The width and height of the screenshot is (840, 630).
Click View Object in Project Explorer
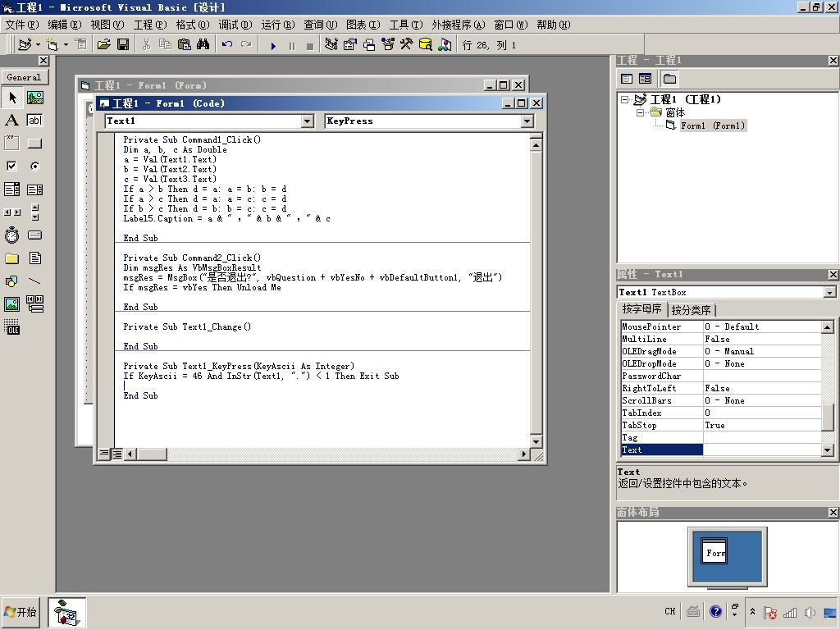[645, 79]
